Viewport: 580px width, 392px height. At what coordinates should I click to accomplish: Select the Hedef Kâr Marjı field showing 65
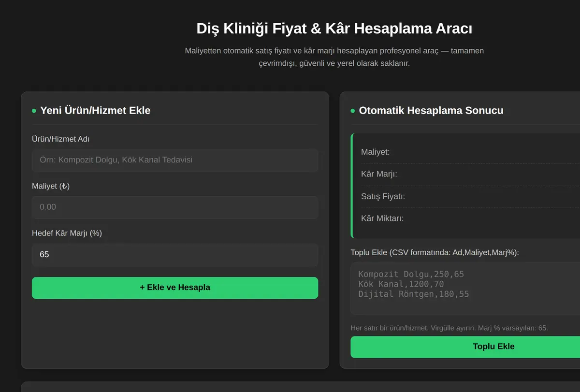[x=175, y=255]
